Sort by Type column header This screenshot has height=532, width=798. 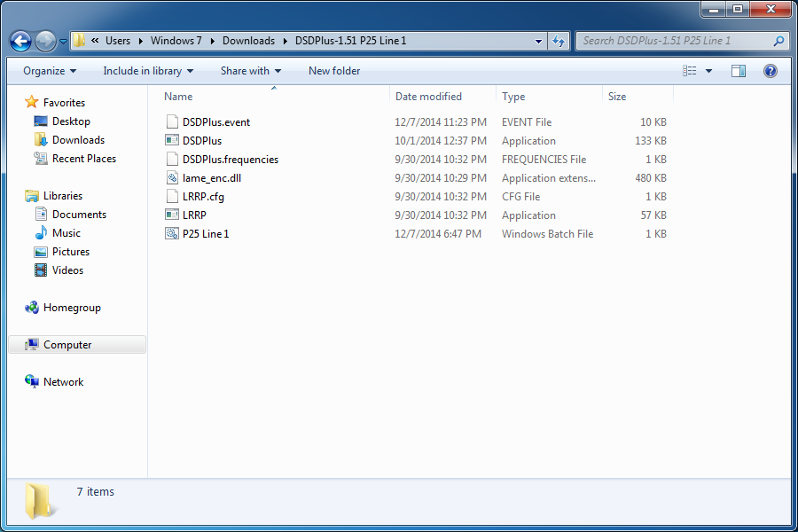513,97
